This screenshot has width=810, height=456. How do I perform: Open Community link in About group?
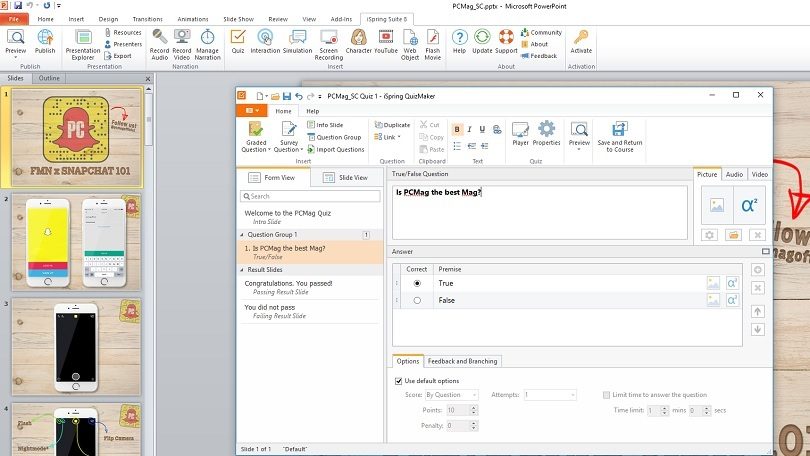pyautogui.click(x=541, y=32)
